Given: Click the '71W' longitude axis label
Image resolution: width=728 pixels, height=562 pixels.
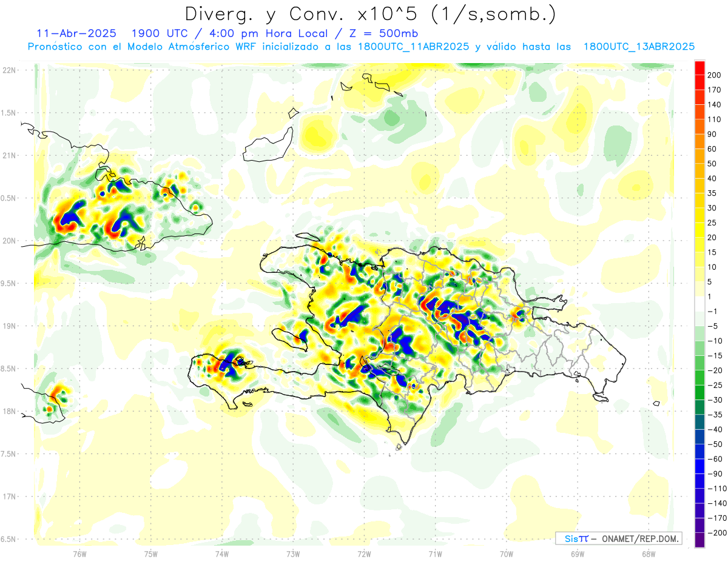Looking at the screenshot, I should [x=434, y=554].
